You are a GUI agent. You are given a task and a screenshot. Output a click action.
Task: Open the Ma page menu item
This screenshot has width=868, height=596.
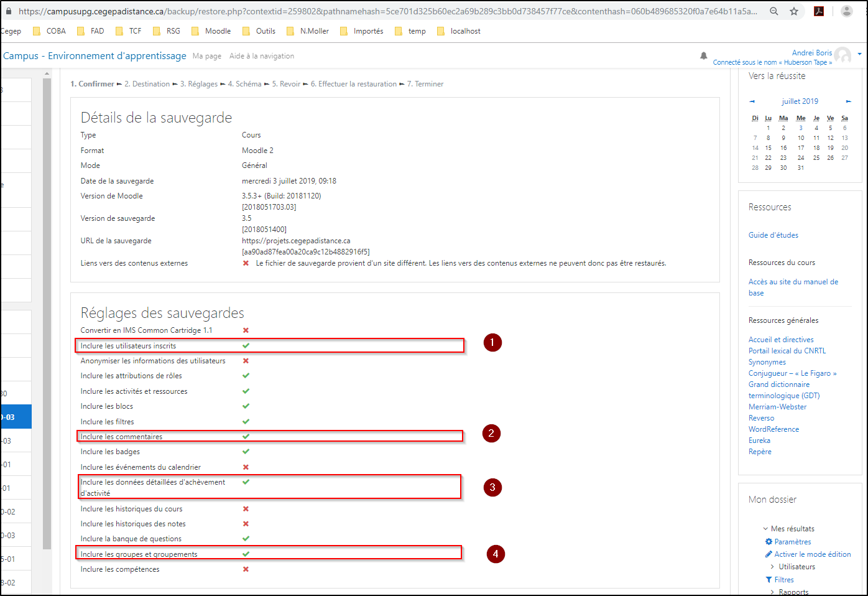206,56
